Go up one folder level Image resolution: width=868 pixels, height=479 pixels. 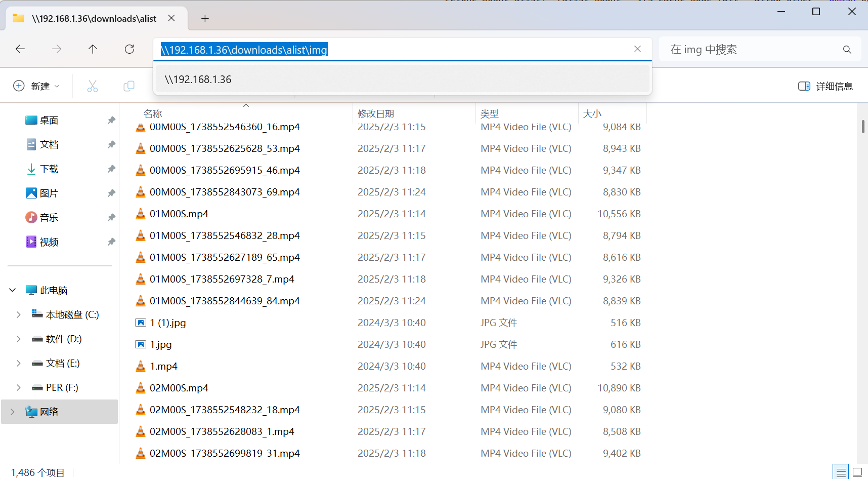(93, 49)
